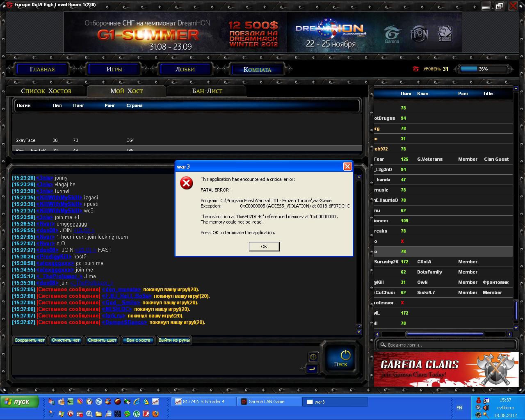Click the Введите логин search field

coord(446,345)
